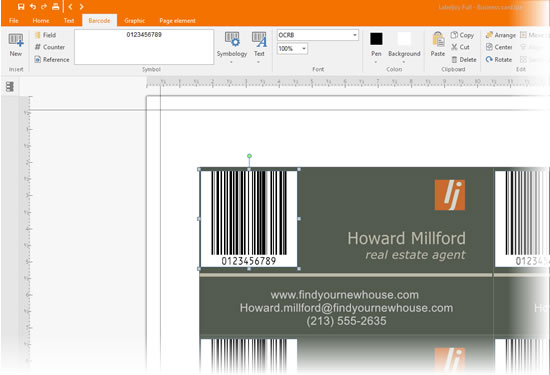The height and width of the screenshot is (375, 550).
Task: Go to next record with right chevron
Action: click(81, 7)
